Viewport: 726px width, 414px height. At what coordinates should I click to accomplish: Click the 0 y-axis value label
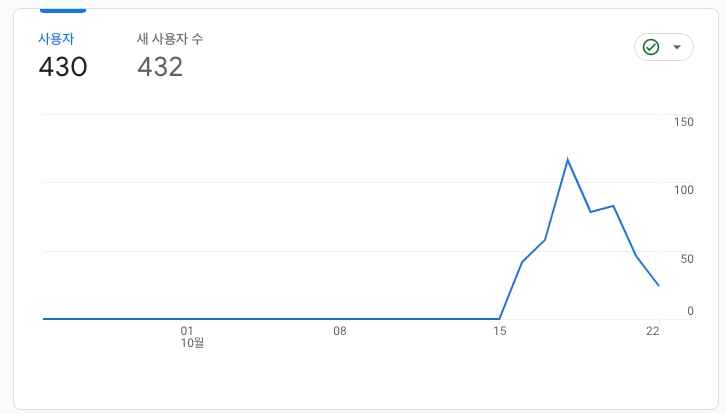(690, 311)
